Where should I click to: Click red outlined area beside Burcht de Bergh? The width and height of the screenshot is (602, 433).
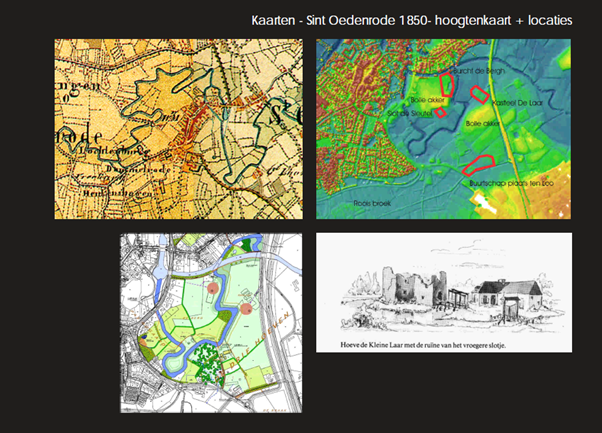[447, 85]
